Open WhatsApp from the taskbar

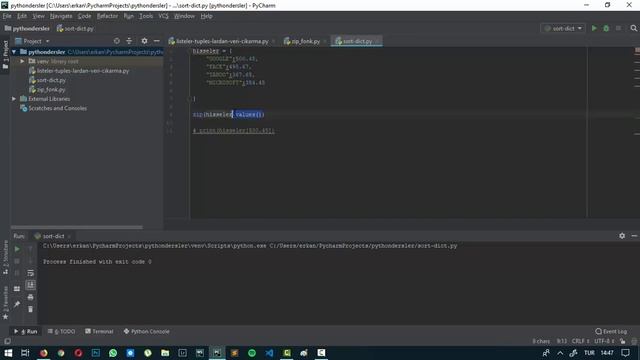(x=113, y=353)
